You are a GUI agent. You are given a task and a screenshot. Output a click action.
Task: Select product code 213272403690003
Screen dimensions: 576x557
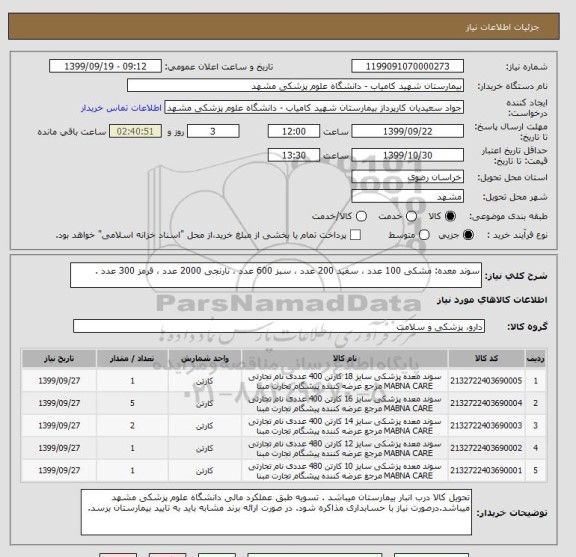point(486,426)
